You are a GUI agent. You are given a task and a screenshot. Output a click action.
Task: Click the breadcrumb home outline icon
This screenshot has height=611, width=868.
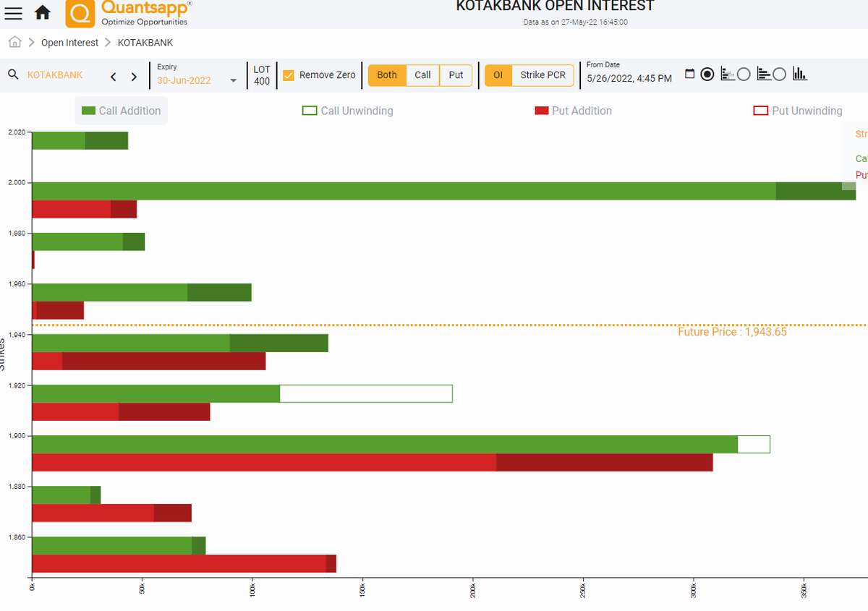point(15,43)
